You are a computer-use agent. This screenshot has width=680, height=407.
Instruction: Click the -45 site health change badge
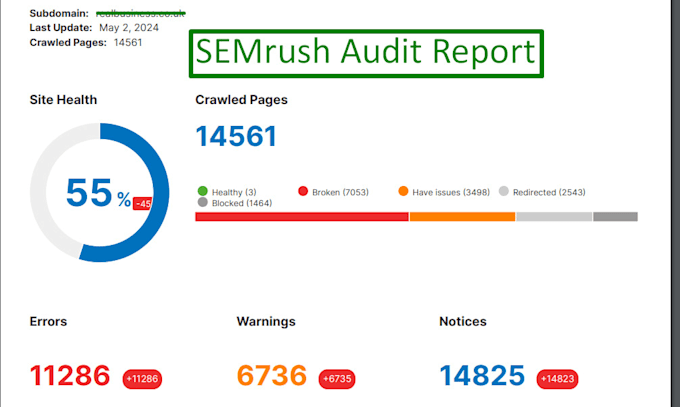(x=143, y=204)
